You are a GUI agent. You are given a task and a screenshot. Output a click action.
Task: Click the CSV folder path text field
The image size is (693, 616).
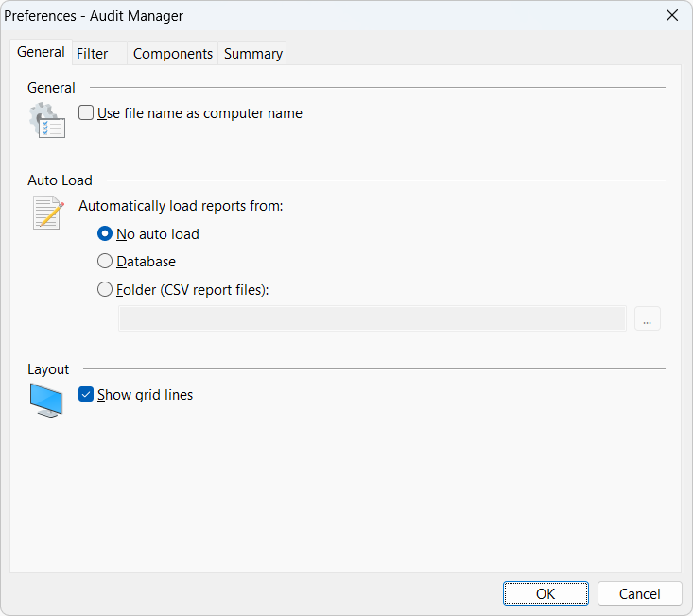372,319
